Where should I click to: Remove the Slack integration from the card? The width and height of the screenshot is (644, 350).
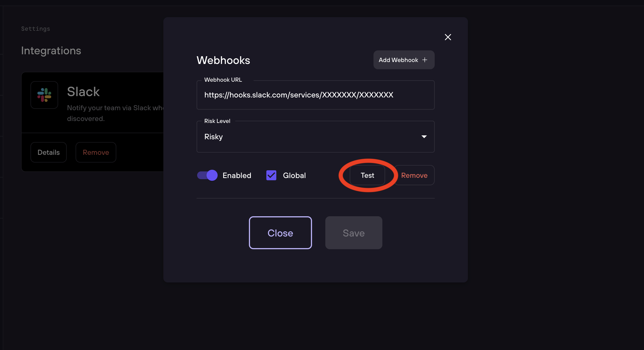pyautogui.click(x=96, y=152)
